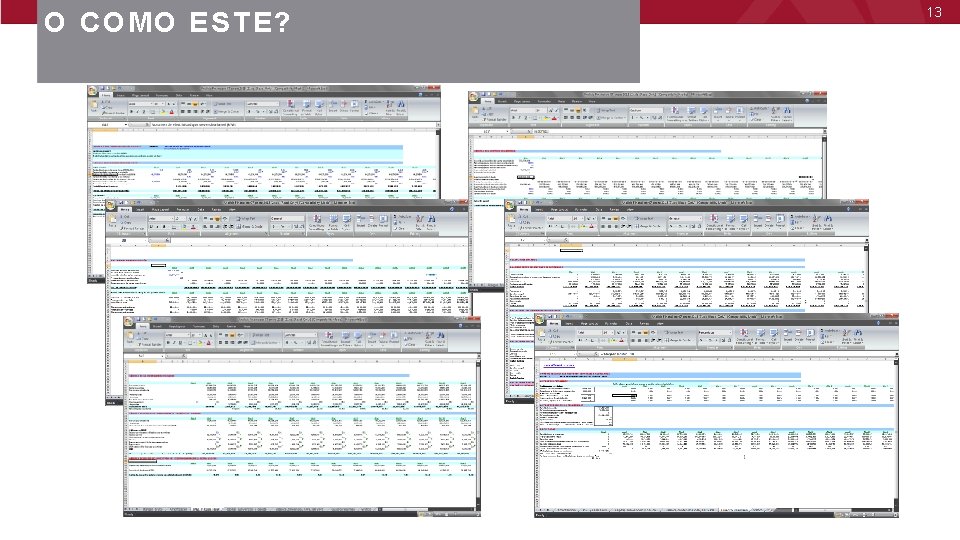960x540 pixels.
Task: Click blue hyperlink cell in bottom-right Excel window
Action: (559, 366)
